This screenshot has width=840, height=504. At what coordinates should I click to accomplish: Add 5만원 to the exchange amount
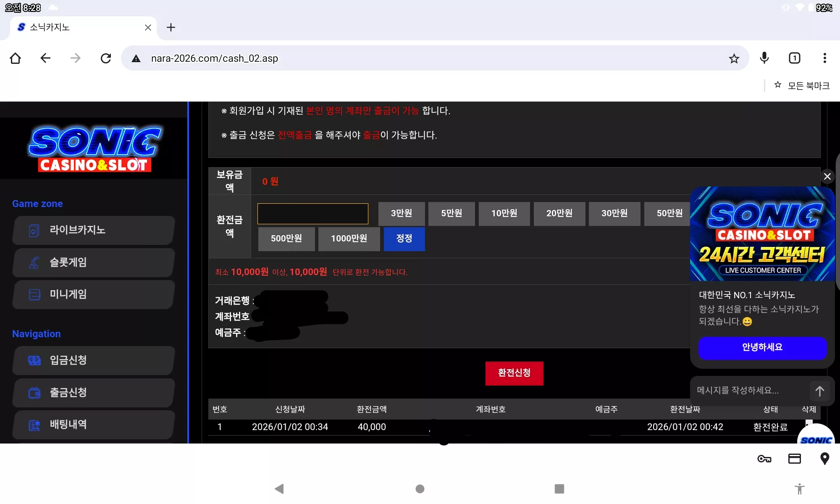click(x=451, y=214)
